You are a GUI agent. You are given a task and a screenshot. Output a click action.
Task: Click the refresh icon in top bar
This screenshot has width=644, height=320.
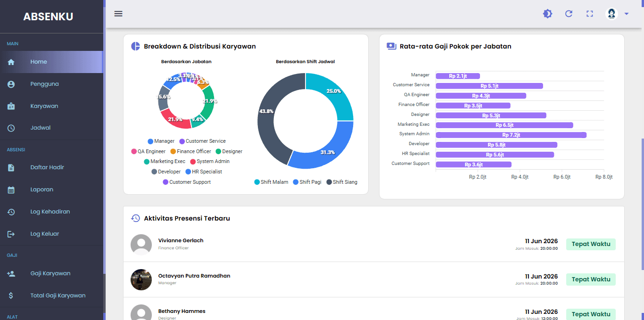point(569,14)
